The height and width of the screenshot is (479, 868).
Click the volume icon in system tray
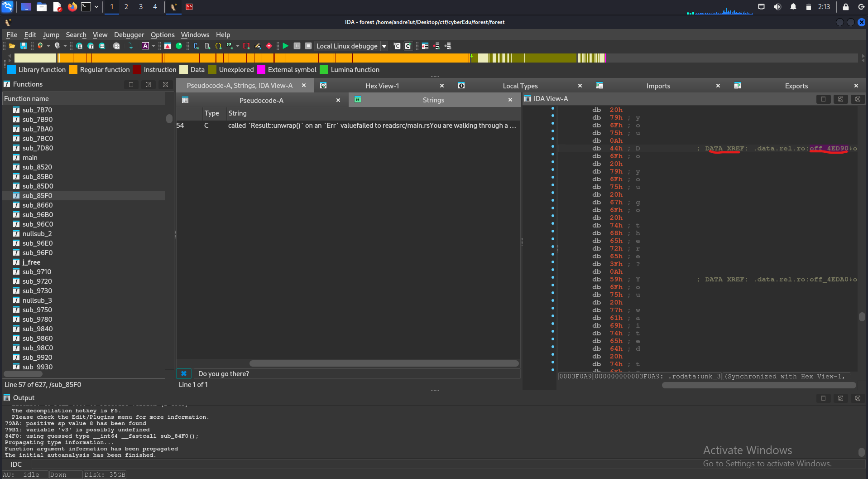(777, 7)
